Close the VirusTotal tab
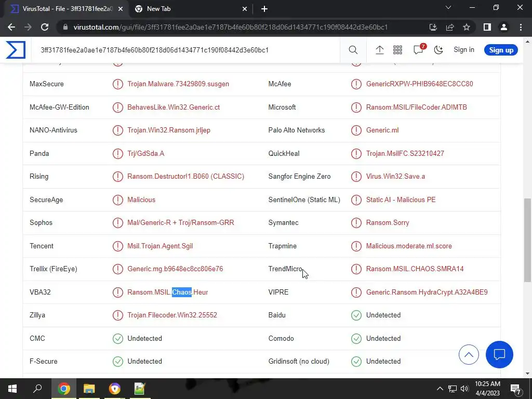This screenshot has width=532, height=399. point(121,9)
